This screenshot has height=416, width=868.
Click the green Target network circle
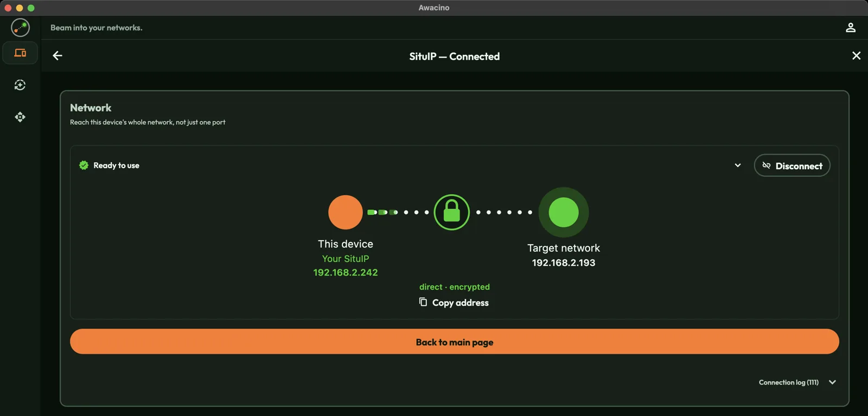click(564, 212)
